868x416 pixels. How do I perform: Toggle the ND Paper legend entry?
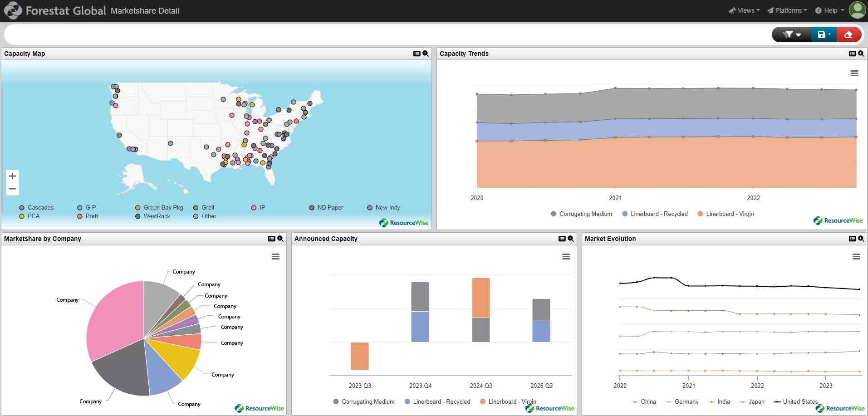point(326,208)
